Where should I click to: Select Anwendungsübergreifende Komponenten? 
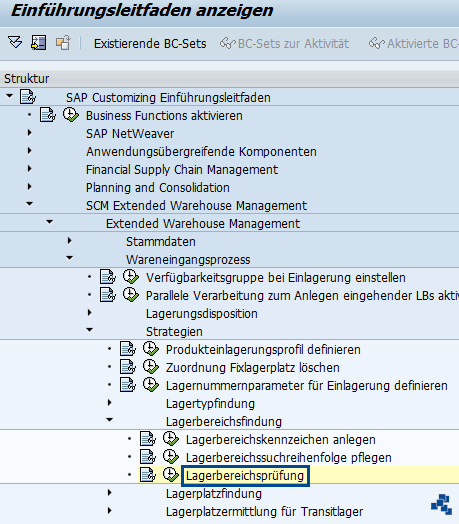201,152
